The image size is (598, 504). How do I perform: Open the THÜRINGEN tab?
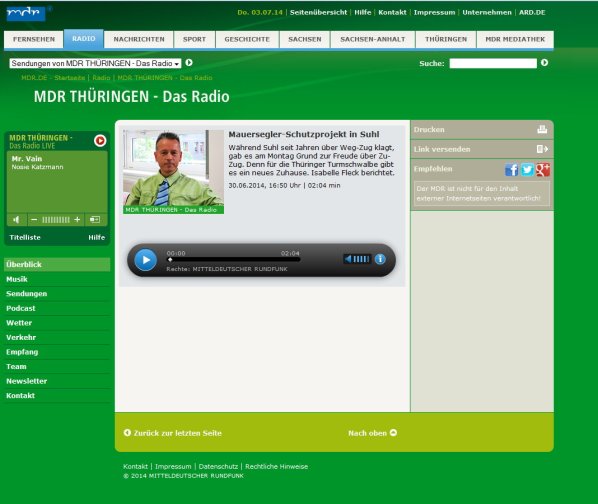pyautogui.click(x=446, y=39)
